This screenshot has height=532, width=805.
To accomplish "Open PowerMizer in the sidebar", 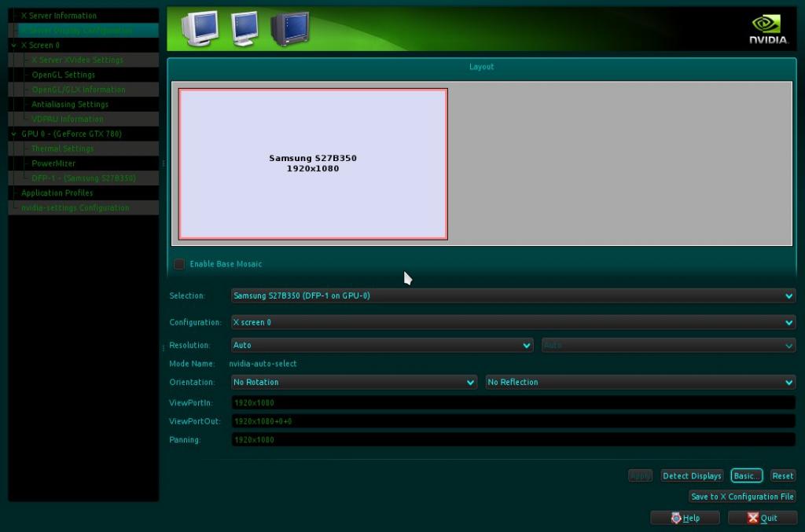I will tap(53, 163).
